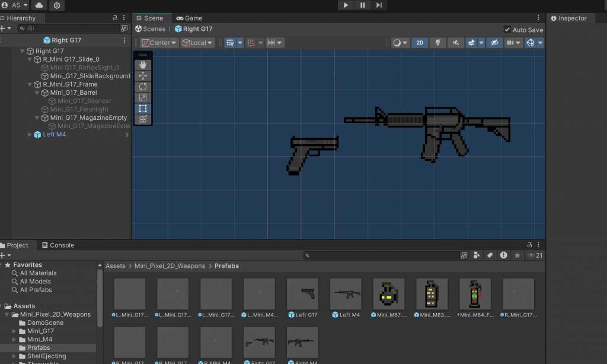Select the Hierarchy tab

(x=18, y=18)
